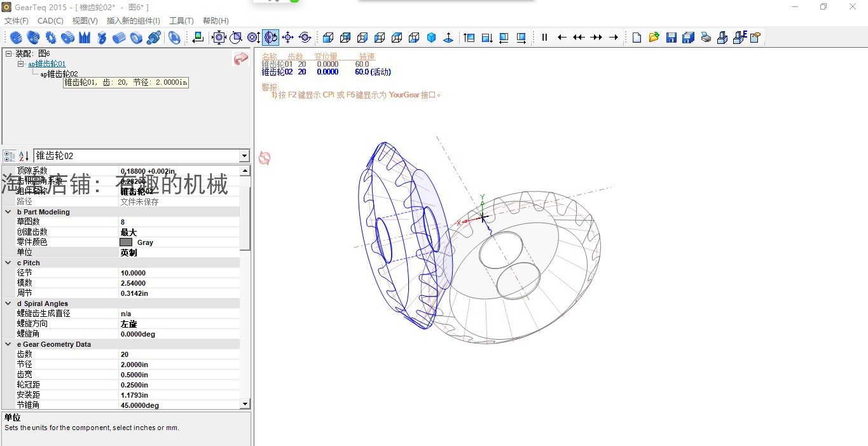Click the rotate view orbit icon
Screen dimensions: 868x446
coord(305,37)
